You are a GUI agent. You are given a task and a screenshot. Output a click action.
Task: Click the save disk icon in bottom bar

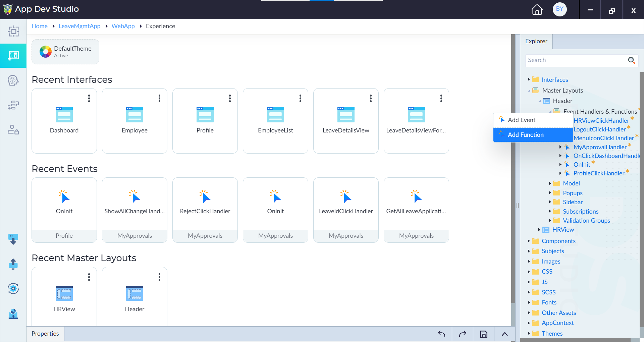[484, 334]
